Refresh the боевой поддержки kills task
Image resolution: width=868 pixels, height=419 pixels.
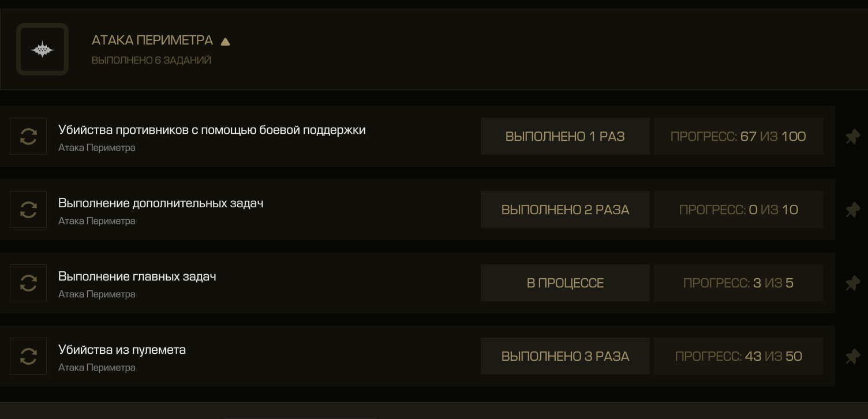[28, 136]
